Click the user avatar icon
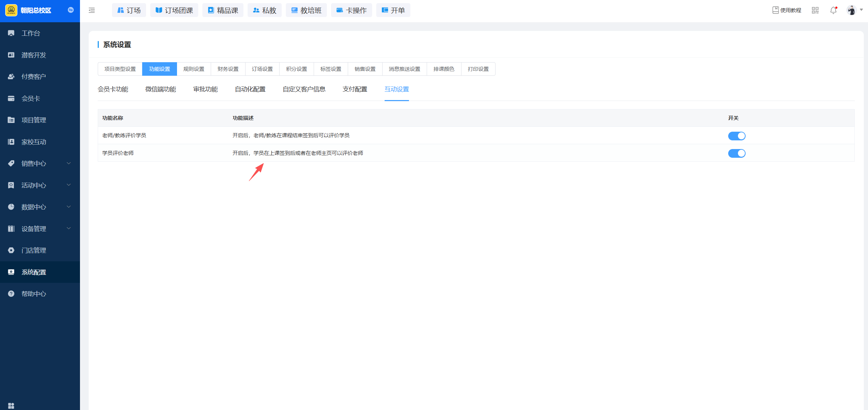868x410 pixels. [851, 10]
